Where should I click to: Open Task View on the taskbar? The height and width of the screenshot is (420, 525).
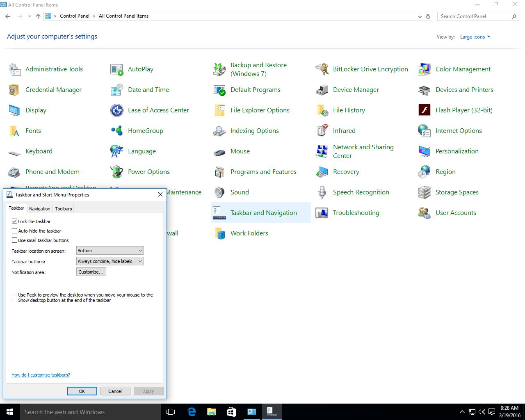pos(171,412)
